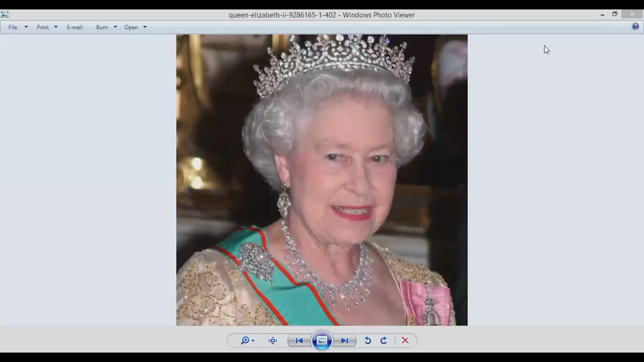Click the zoom magnifier icon
Screen dimensions: 644x362
point(245,340)
